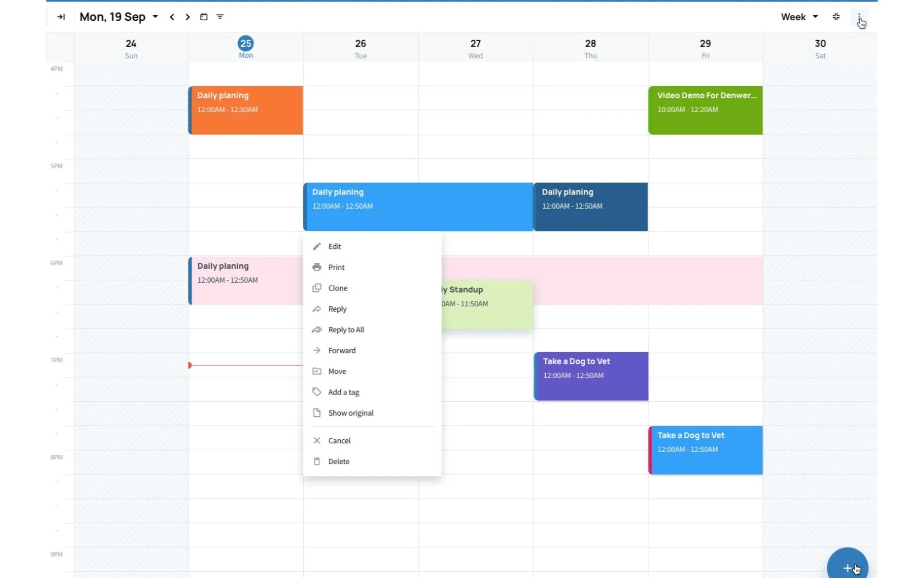Go to the previous week with the left chevron
Image resolution: width=924 pixels, height=578 pixels.
coord(172,17)
